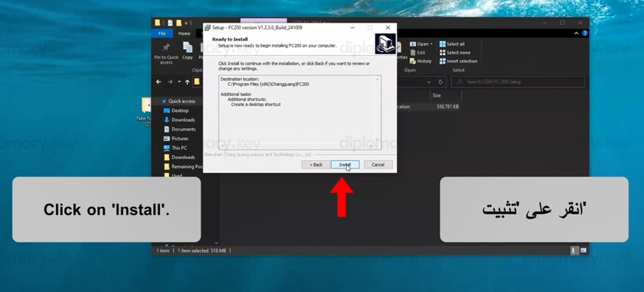
Task: Open the File tab in Explorer
Action: click(162, 33)
